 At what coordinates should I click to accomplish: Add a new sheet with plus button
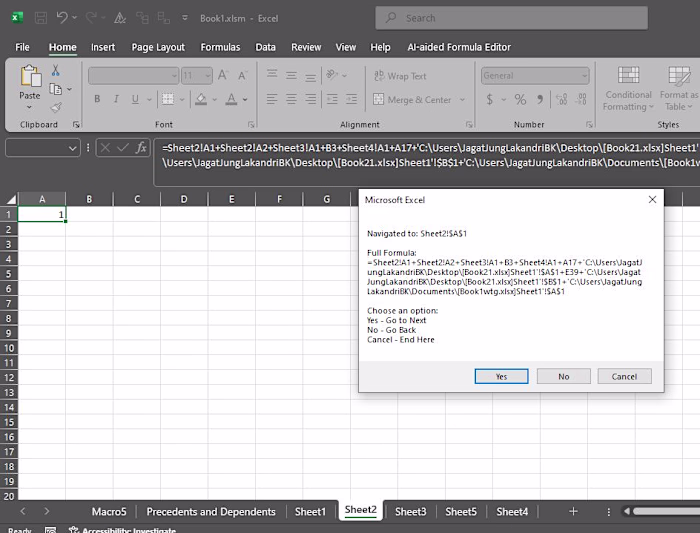click(x=573, y=512)
